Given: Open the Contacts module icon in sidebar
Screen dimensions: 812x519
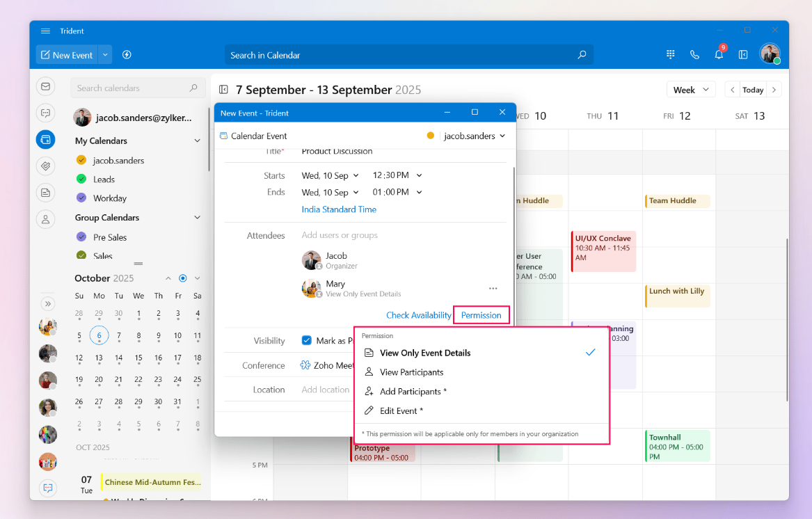Looking at the screenshot, I should 45,219.
